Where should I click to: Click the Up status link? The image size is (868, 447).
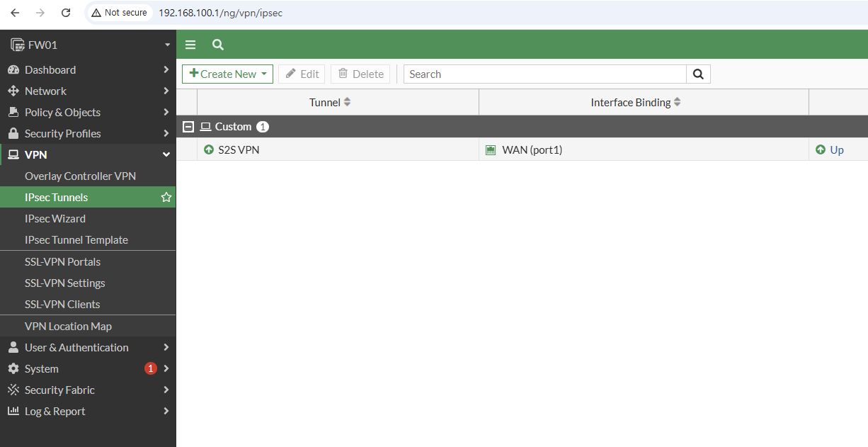(x=837, y=149)
